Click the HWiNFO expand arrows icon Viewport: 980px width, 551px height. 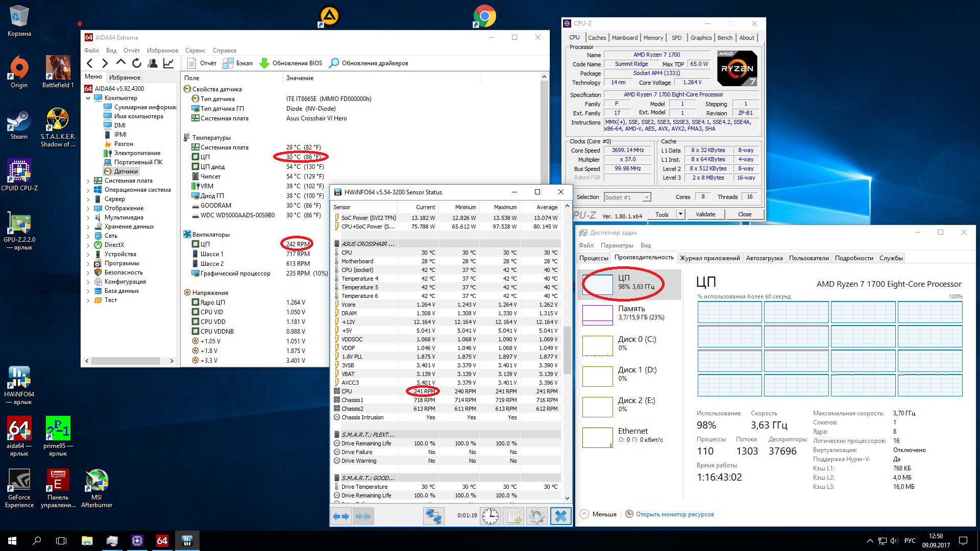point(341,516)
